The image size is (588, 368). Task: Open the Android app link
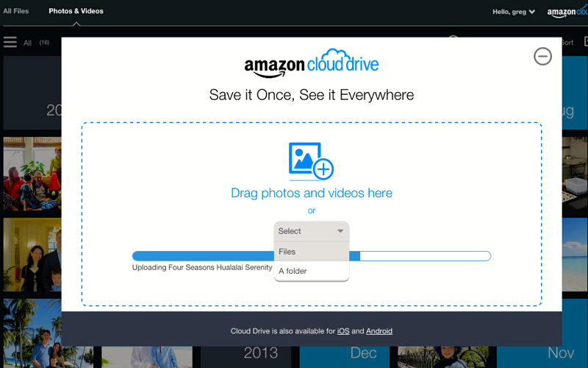click(379, 330)
